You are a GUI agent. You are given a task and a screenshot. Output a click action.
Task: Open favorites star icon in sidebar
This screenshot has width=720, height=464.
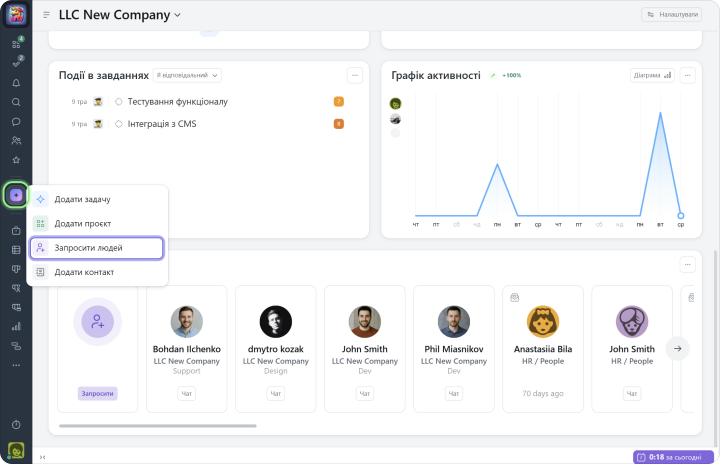pos(16,160)
